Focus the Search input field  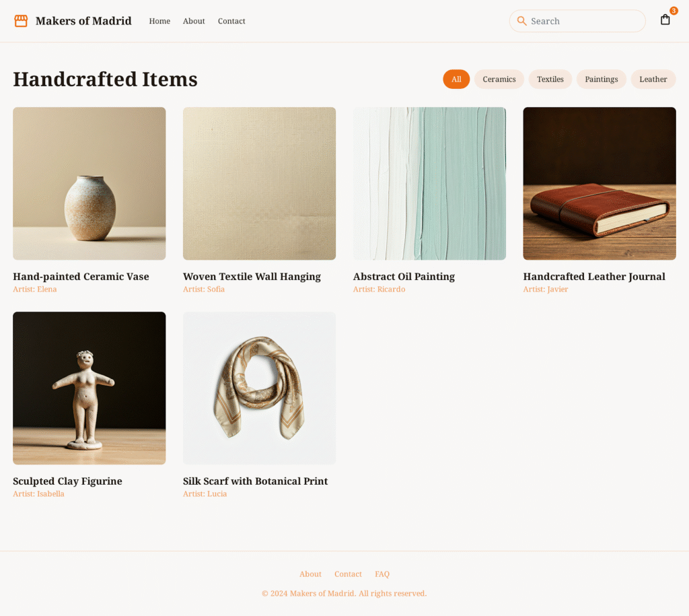577,21
